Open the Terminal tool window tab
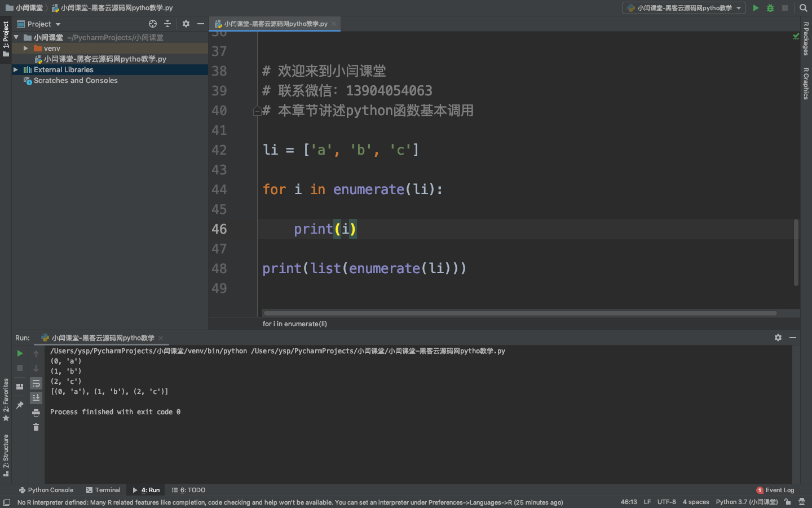This screenshot has width=812, height=508. pos(103,490)
